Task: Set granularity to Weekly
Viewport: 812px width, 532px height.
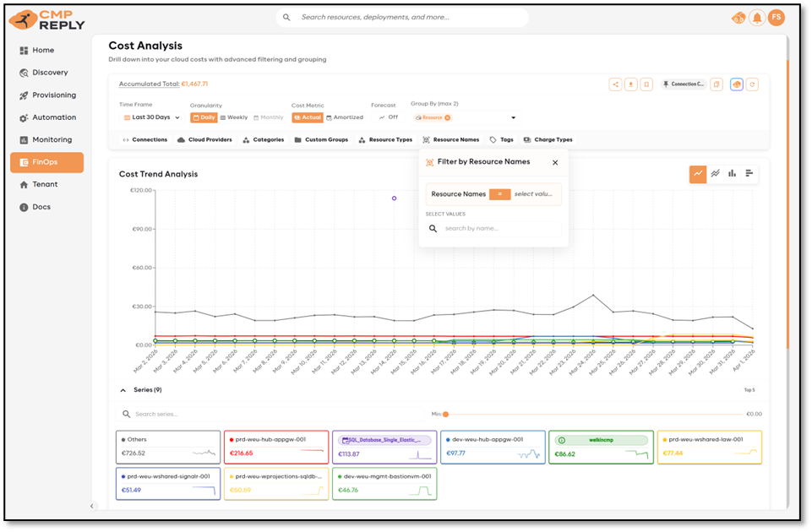Action: tap(234, 117)
